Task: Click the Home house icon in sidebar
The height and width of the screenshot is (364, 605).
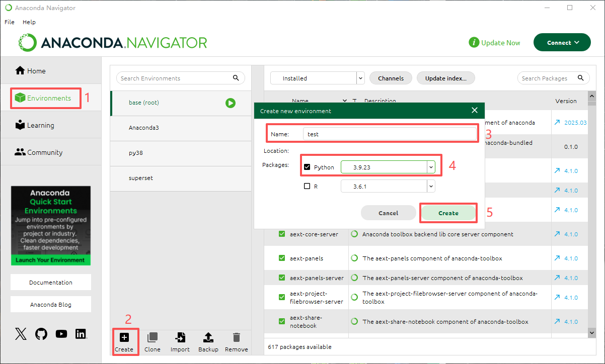Action: point(20,71)
